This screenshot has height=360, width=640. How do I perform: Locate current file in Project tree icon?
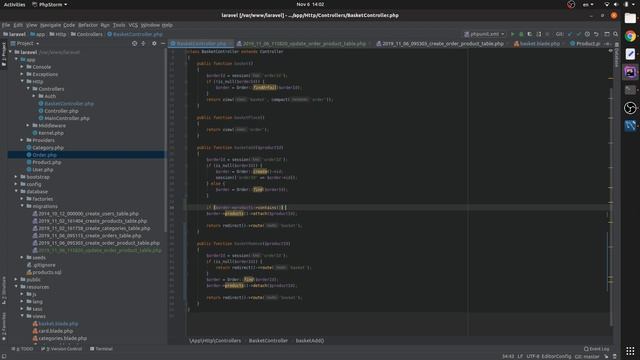(x=134, y=43)
